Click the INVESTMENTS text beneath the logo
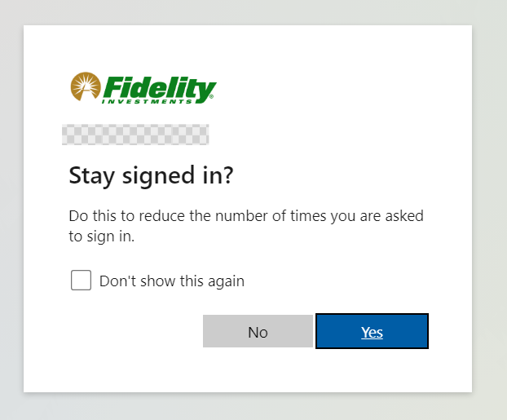The image size is (507, 420). [x=148, y=102]
